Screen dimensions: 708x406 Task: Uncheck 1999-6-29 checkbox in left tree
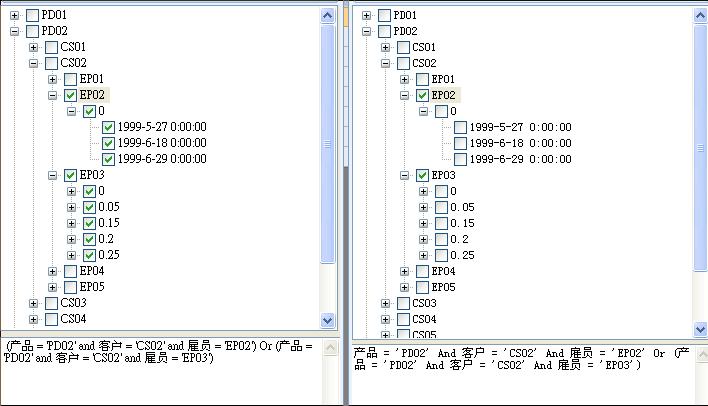point(108,159)
